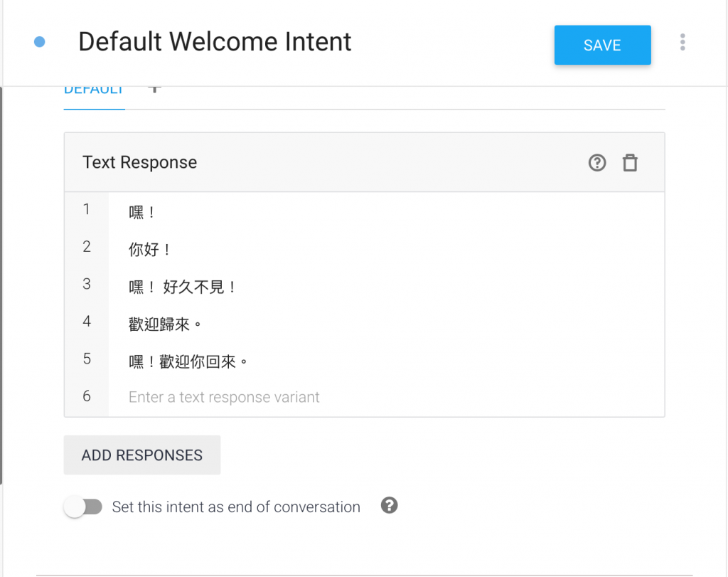Switch to the DEFAULT responses tab
The height and width of the screenshot is (577, 728).
pos(94,90)
